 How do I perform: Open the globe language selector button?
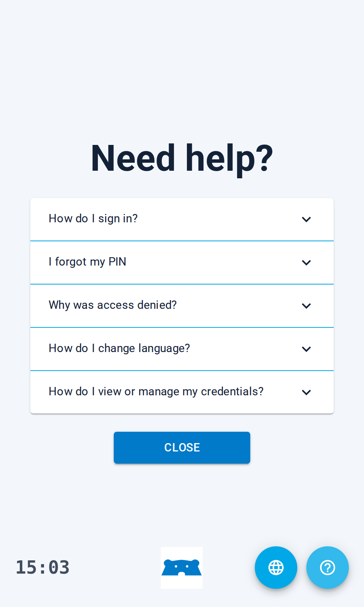276,568
